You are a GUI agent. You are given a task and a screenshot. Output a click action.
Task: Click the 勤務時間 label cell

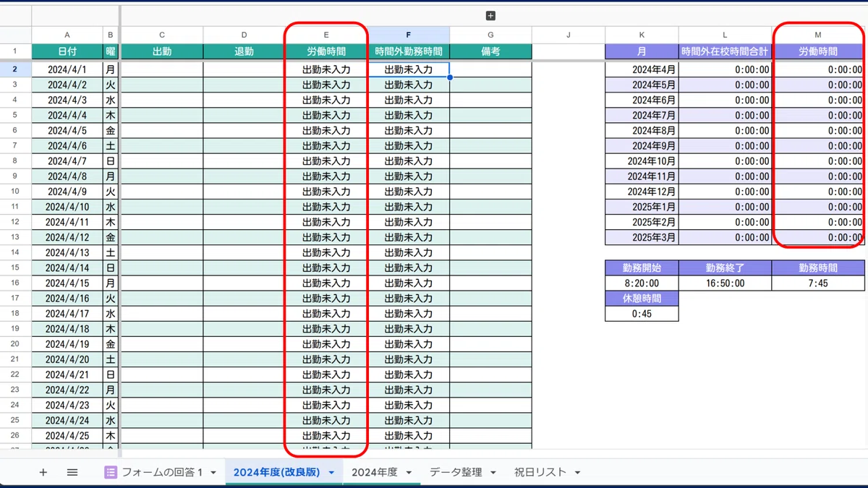tap(818, 267)
